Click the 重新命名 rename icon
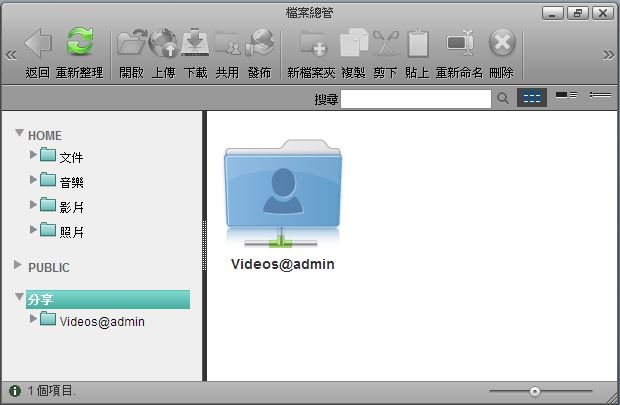This screenshot has height=405, width=620. coord(459,44)
